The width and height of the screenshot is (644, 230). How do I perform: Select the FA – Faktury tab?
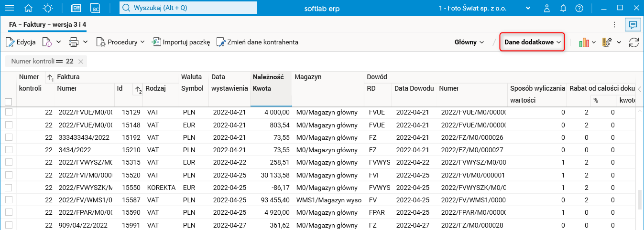[x=47, y=24]
